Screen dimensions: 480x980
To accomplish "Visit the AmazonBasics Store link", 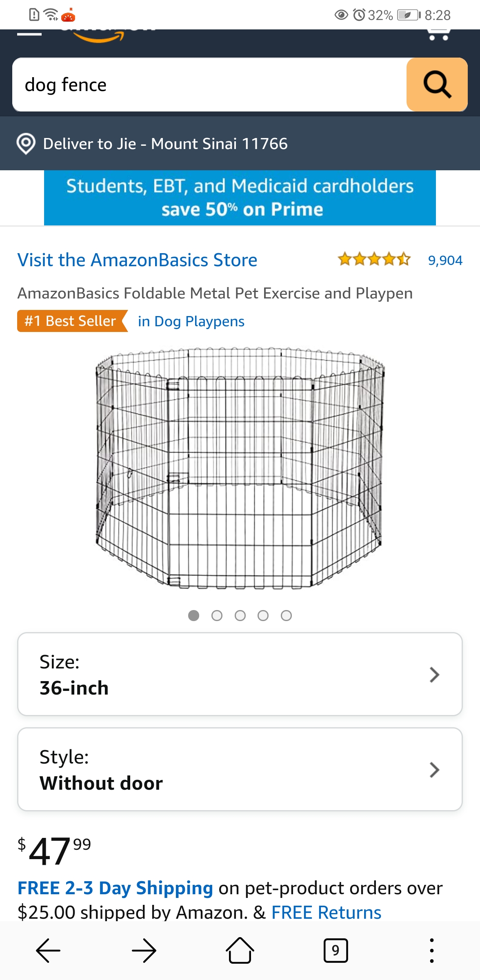I will [x=137, y=260].
